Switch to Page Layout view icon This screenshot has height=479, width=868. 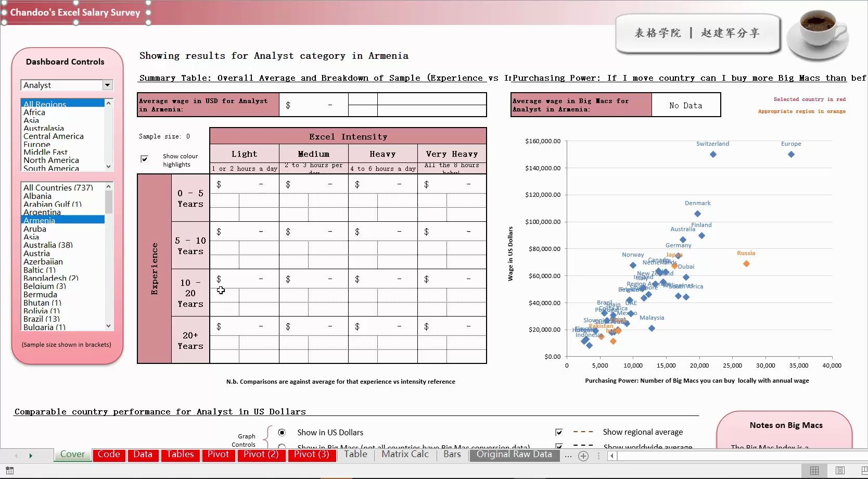[x=840, y=470]
